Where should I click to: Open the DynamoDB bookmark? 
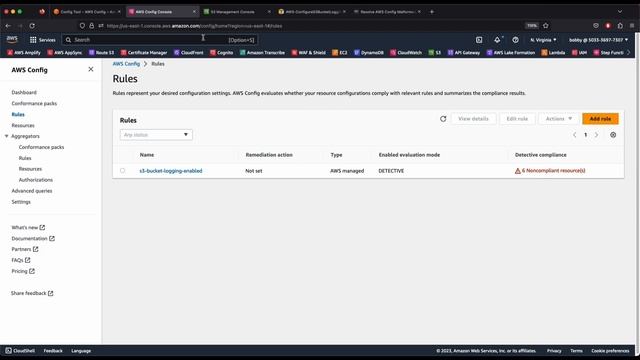369,52
